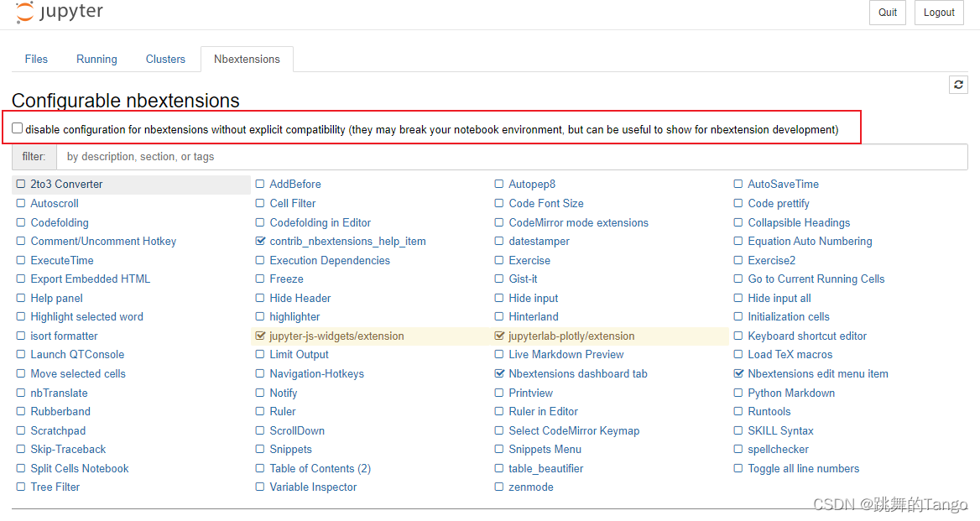This screenshot has height=521, width=980.
Task: Click the Quit button
Action: tap(887, 13)
